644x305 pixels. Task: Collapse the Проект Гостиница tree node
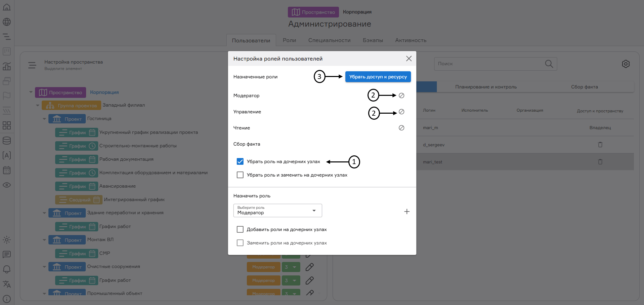click(44, 119)
